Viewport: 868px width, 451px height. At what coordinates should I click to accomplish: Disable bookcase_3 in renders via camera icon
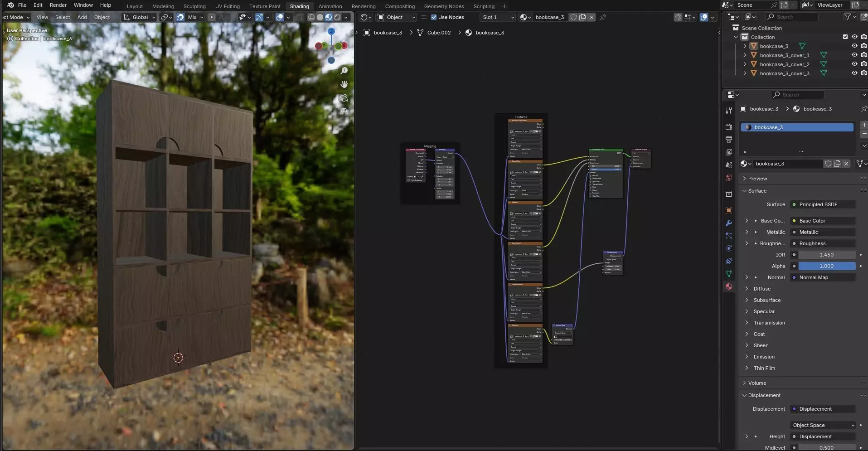(x=864, y=46)
